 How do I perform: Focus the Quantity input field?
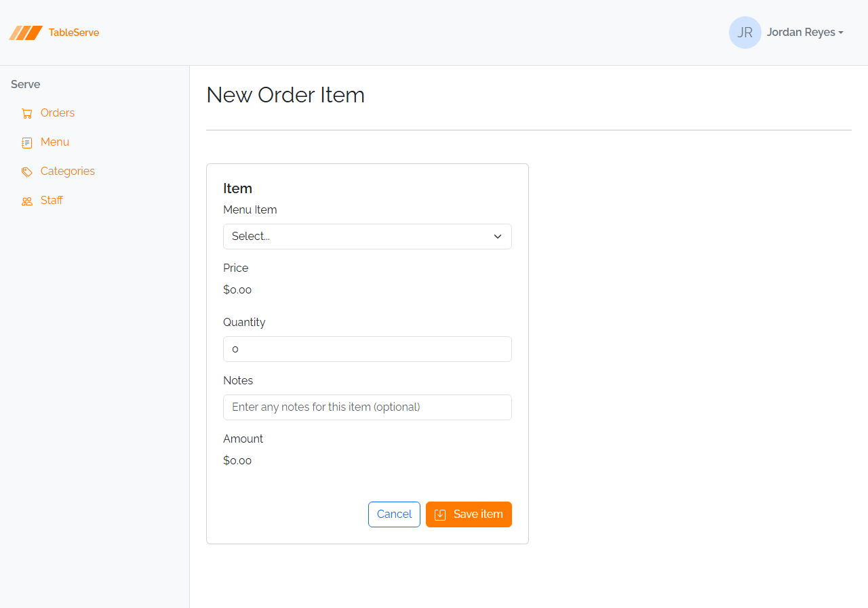pyautogui.click(x=368, y=349)
